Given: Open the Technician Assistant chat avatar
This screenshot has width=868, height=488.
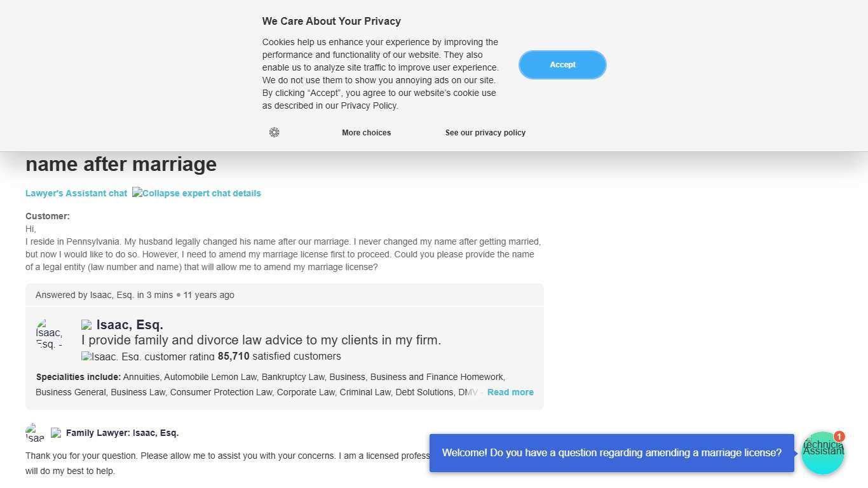Looking at the screenshot, I should tap(822, 454).
